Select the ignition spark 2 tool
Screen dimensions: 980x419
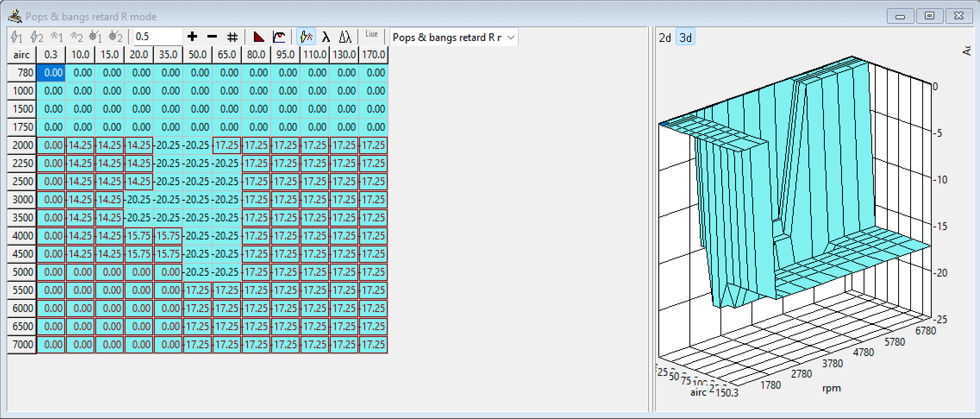click(x=36, y=37)
